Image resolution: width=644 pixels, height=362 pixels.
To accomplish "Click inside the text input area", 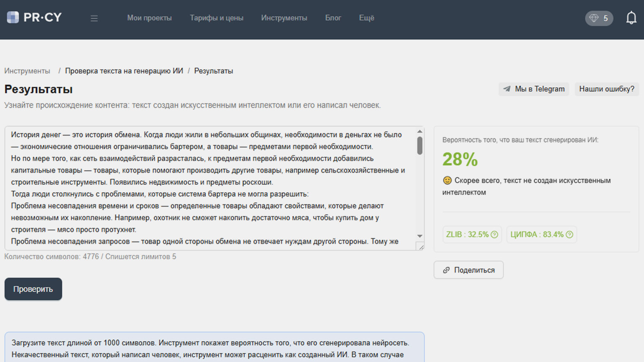I will [209, 188].
